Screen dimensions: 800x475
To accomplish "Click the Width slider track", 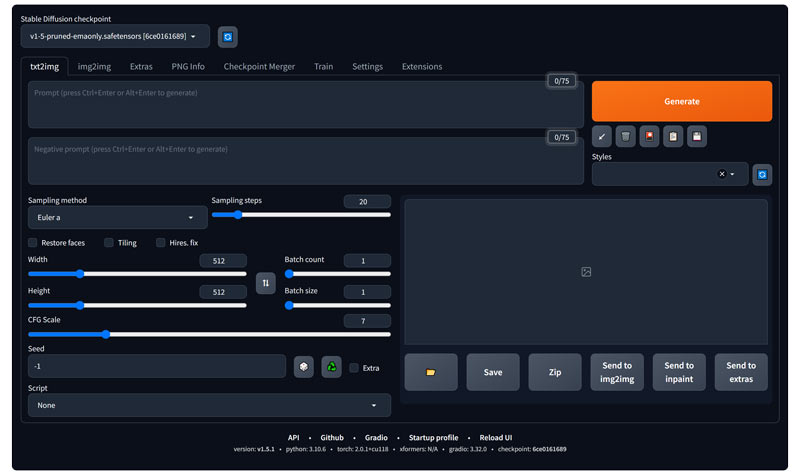I will point(137,274).
